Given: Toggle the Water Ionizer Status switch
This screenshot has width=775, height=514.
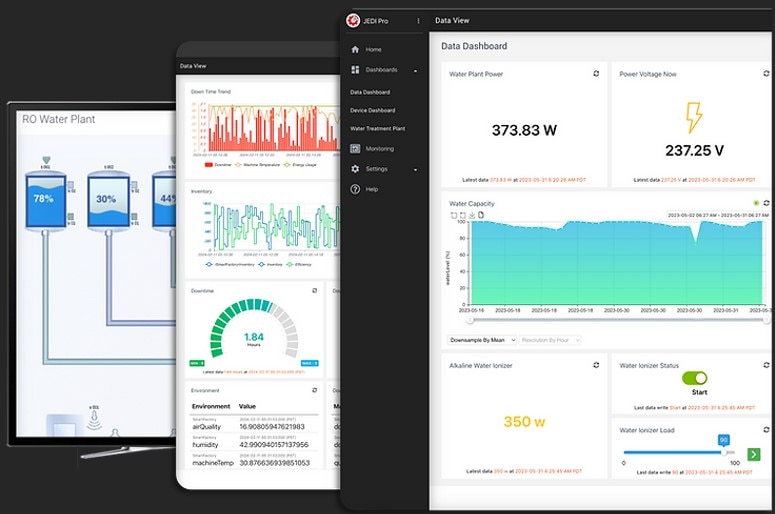Looking at the screenshot, I should point(694,378).
